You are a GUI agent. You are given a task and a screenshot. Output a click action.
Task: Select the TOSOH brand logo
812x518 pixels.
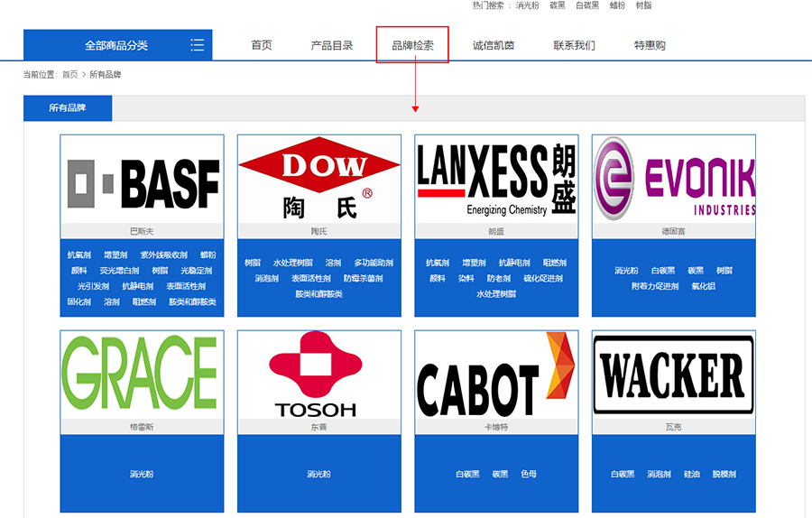(x=318, y=374)
